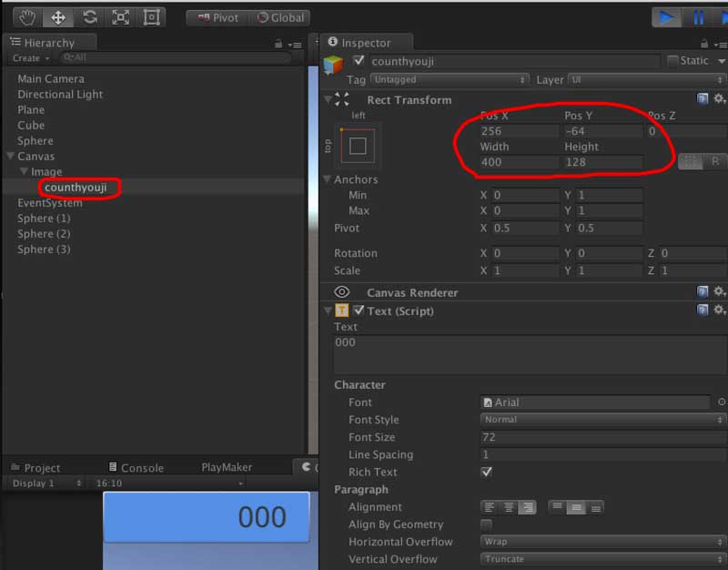This screenshot has width=728, height=570.
Task: Select Plane object in Hierarchy
Action: coord(31,109)
